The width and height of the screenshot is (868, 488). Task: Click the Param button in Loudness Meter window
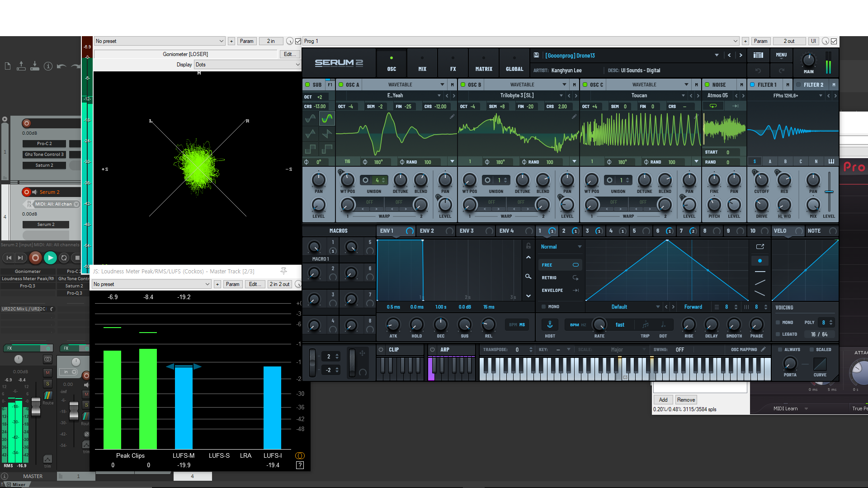click(232, 284)
